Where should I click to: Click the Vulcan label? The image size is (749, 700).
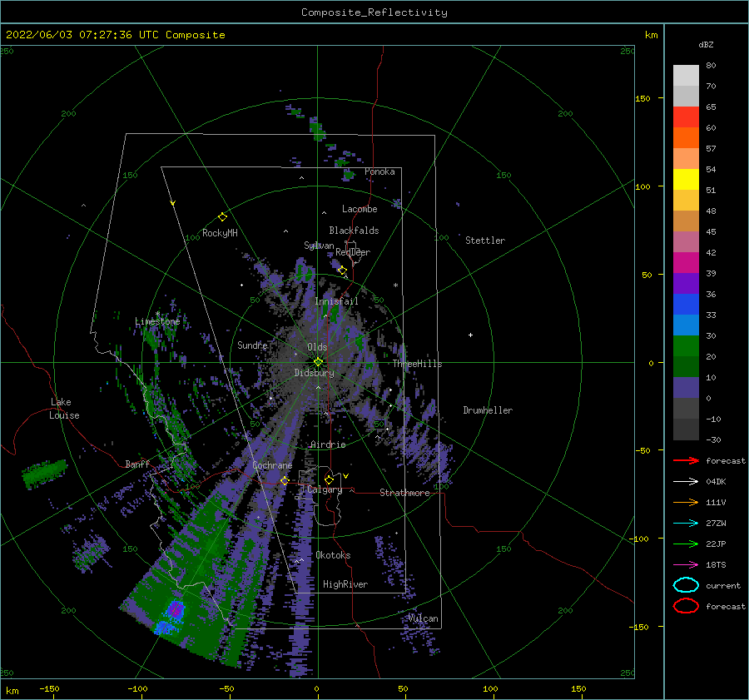coord(423,618)
